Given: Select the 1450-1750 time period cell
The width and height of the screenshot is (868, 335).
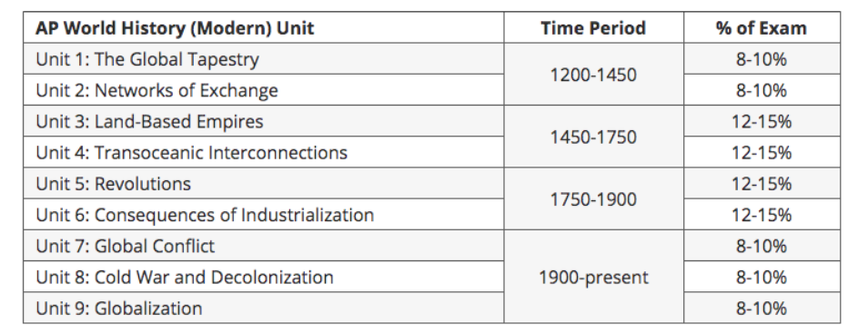Looking at the screenshot, I should click(593, 137).
